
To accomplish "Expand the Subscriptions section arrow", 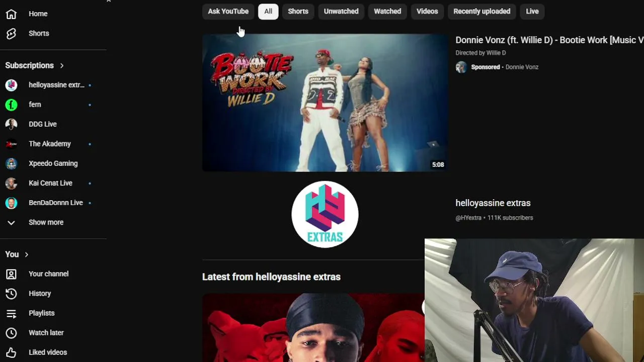I will coord(62,65).
